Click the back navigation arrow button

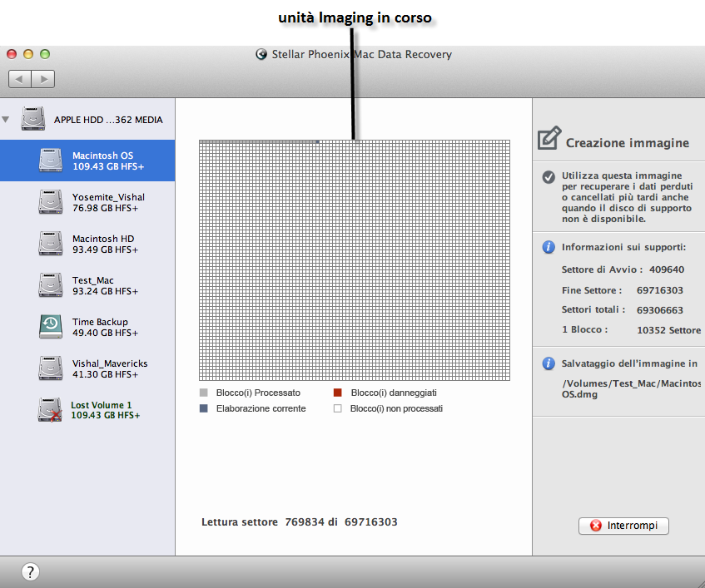click(20, 79)
